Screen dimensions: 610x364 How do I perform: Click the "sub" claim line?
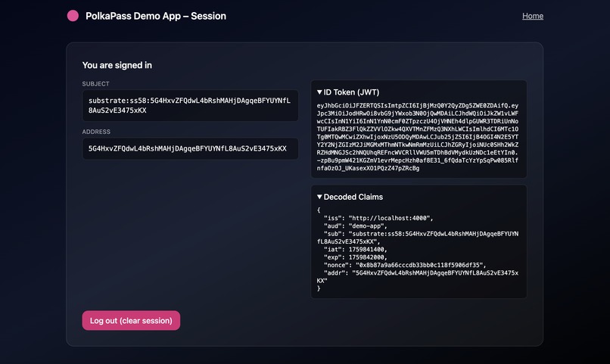(x=418, y=238)
